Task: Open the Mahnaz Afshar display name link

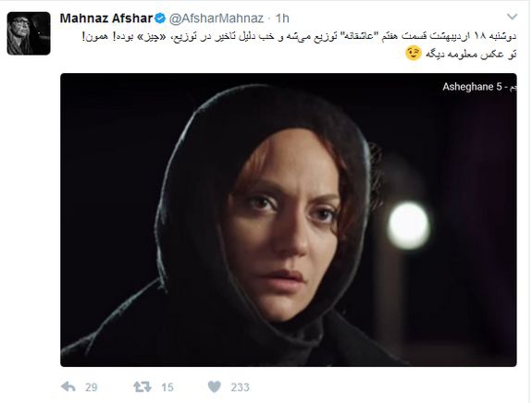Action: coord(106,18)
